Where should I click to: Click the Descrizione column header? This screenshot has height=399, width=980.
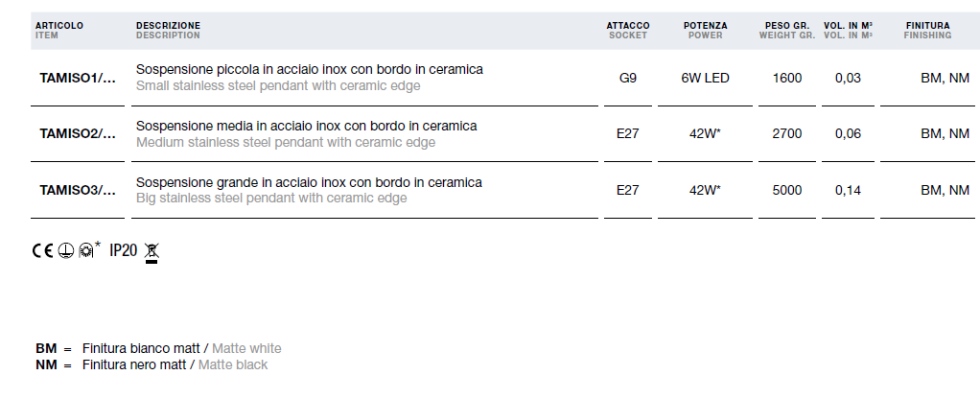tap(168, 31)
